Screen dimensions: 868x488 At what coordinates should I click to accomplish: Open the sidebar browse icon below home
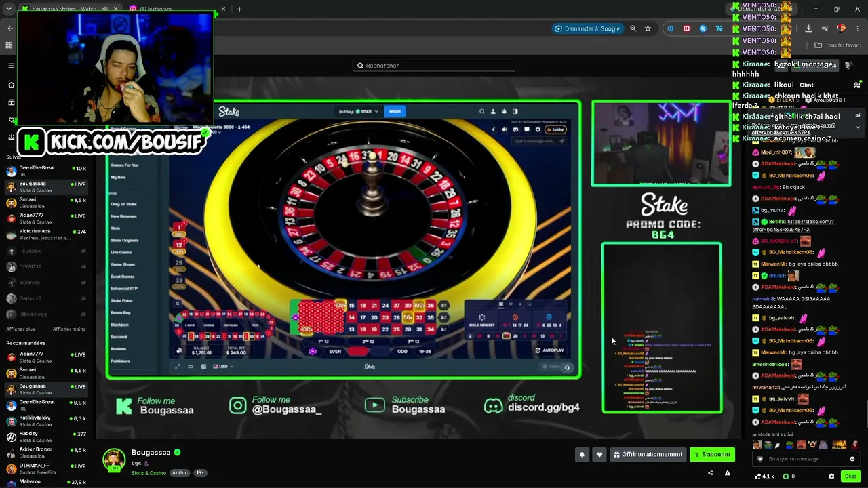tap(11, 102)
